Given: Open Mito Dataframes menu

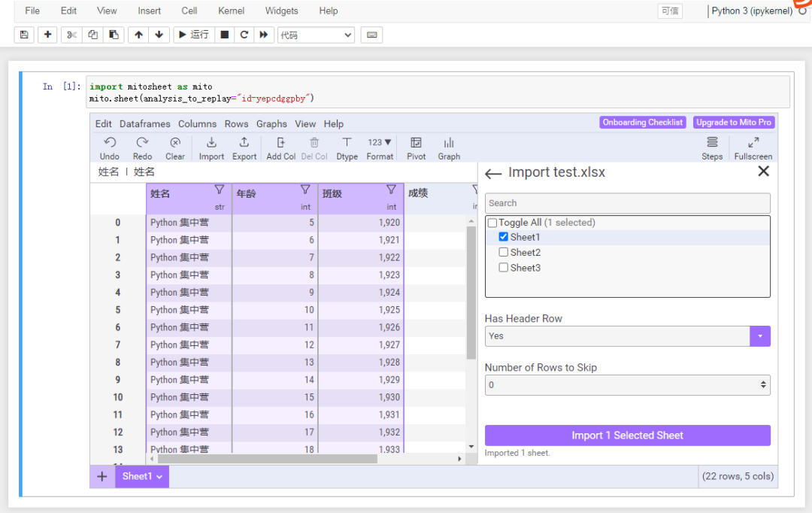Looking at the screenshot, I should 144,124.
